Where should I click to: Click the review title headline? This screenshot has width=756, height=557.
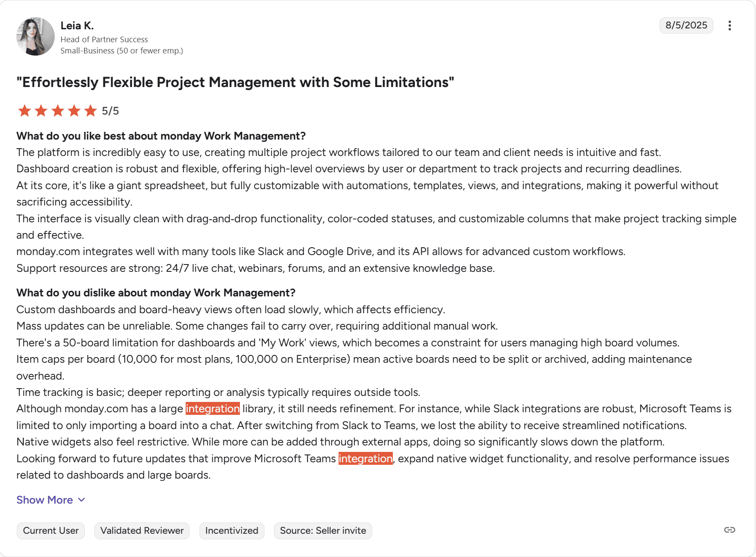(235, 82)
